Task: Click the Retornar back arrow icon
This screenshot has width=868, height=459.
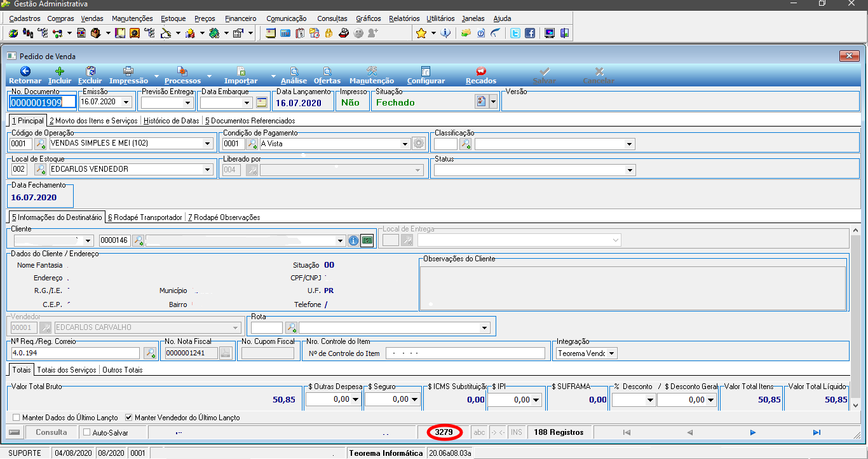Action: click(x=25, y=71)
